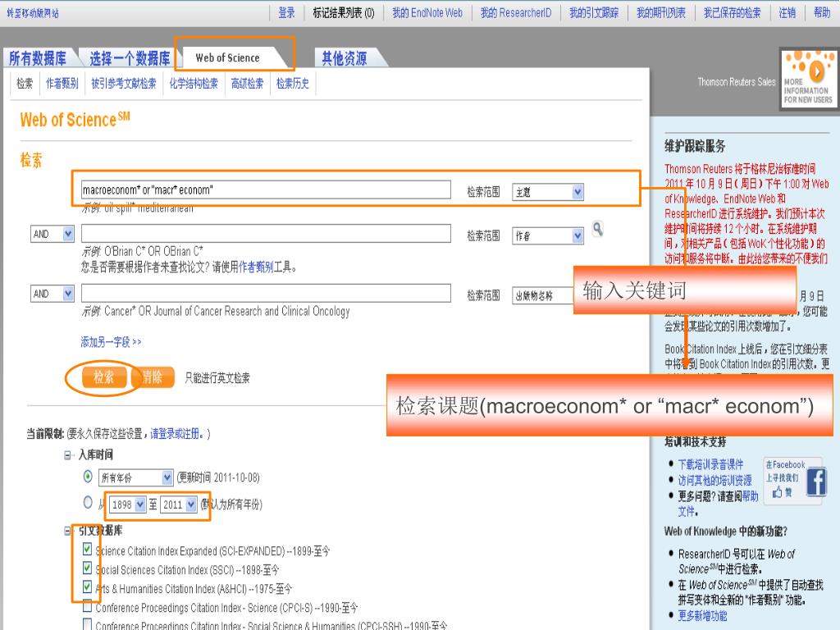Click the topic search input field
This screenshot has width=840, height=630.
pos(266,189)
